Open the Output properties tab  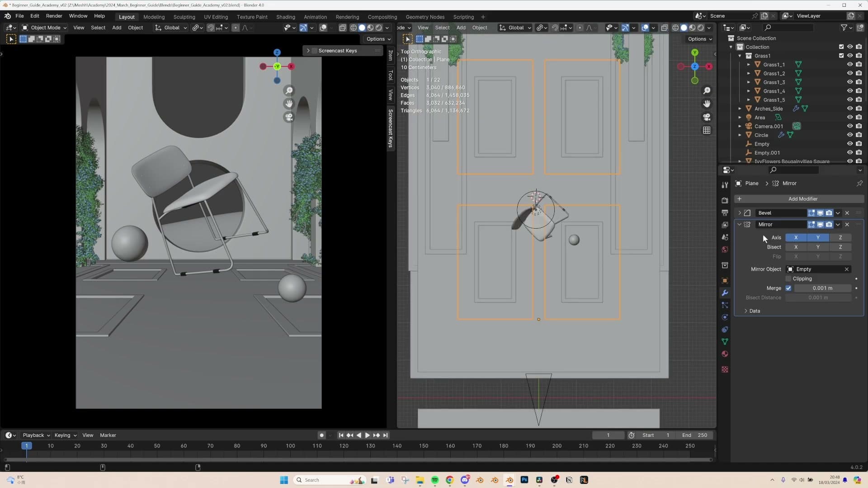[725, 212]
